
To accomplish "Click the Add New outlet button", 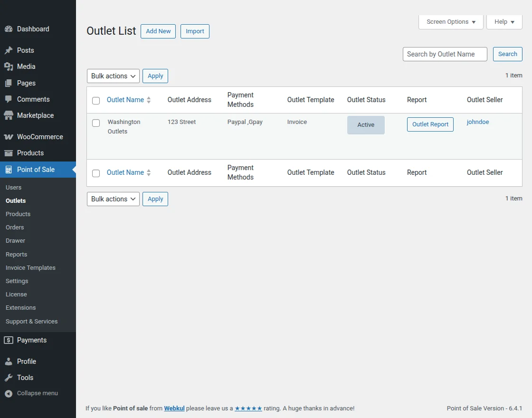I will 158,31.
